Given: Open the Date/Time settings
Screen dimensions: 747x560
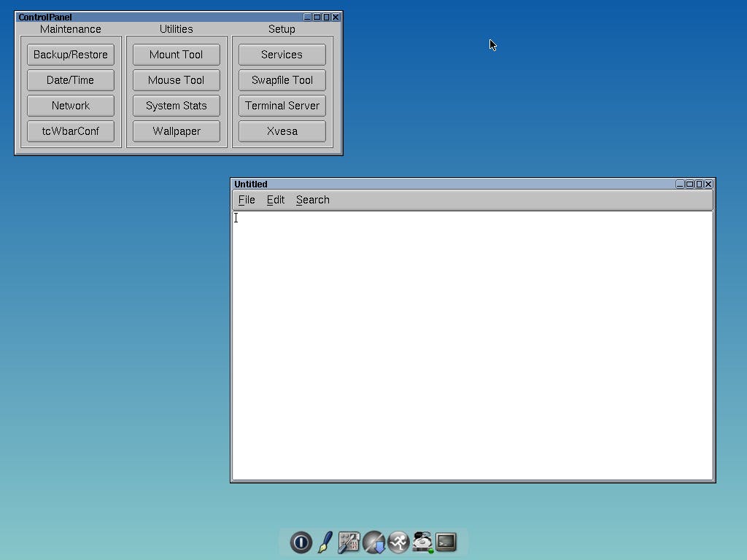Looking at the screenshot, I should point(71,80).
